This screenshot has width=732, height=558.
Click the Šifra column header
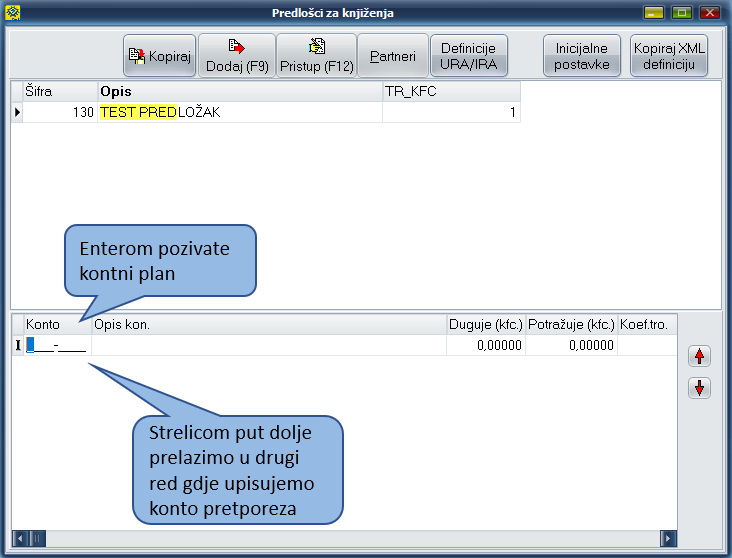(x=59, y=92)
